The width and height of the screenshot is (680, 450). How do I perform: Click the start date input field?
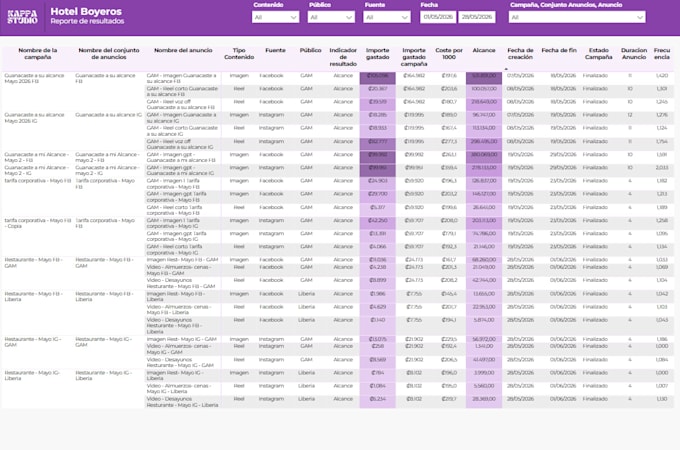[438, 17]
